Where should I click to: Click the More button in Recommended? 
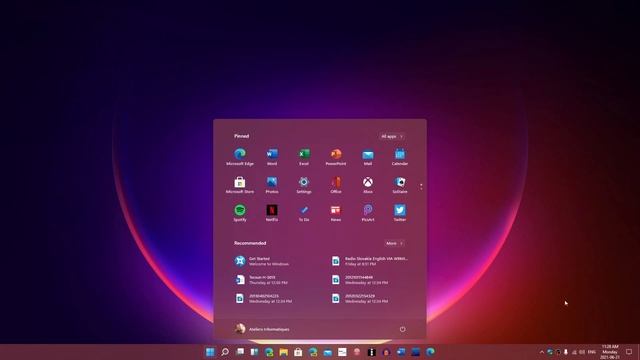[x=394, y=243]
